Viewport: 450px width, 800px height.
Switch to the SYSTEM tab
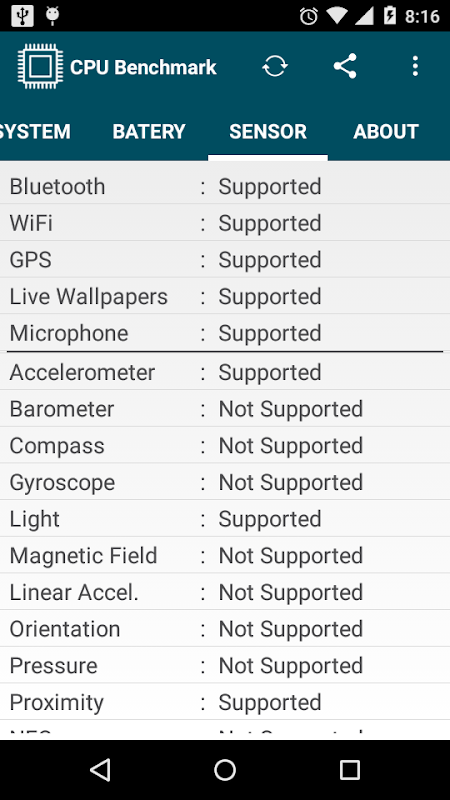(35, 132)
